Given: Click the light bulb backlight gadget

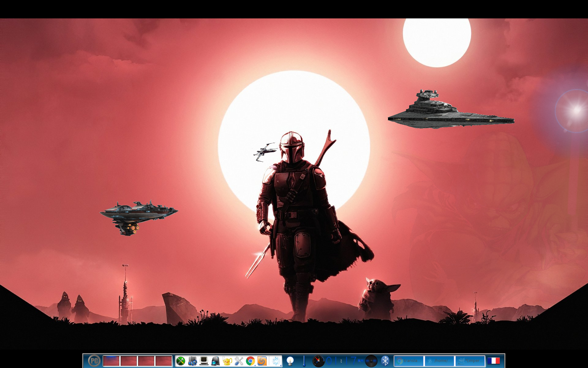Looking at the screenshot, I should (290, 361).
